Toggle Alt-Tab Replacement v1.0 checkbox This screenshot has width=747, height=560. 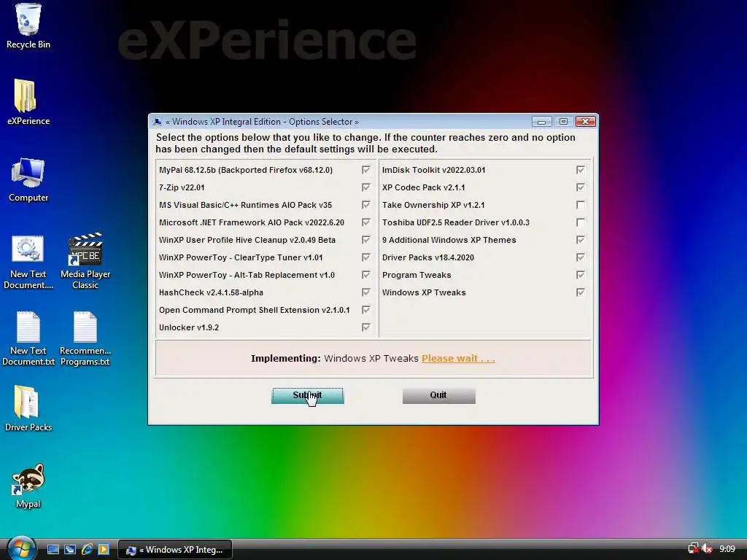(x=366, y=275)
